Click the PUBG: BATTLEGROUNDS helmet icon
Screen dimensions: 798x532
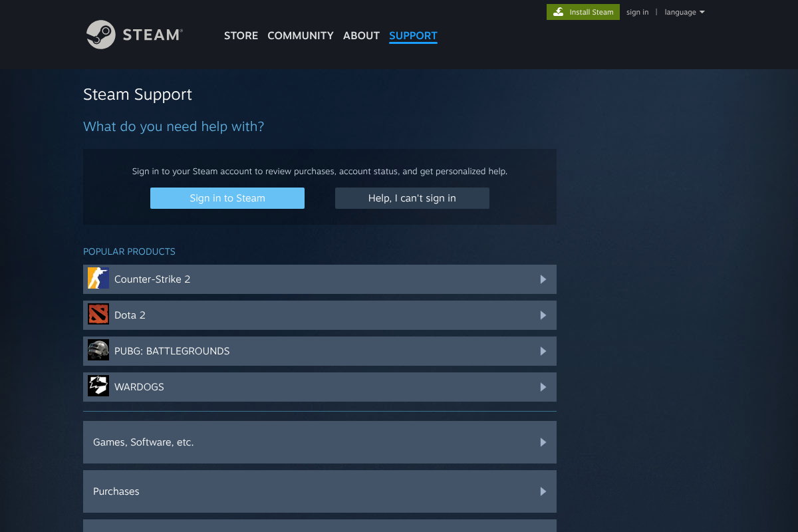pos(98,350)
